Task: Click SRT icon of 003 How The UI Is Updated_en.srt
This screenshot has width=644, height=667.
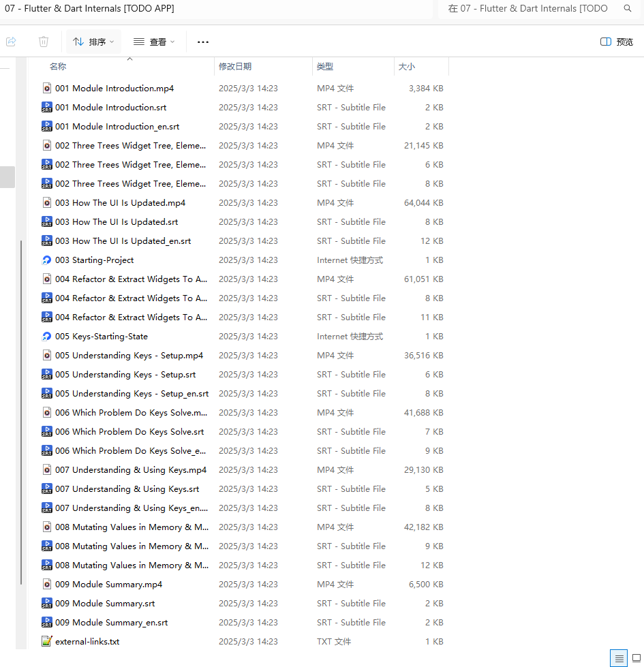Action: [47, 241]
